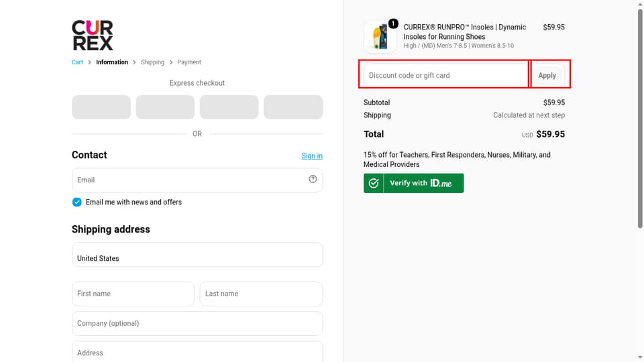Select the Information breadcrumb step

[x=112, y=62]
